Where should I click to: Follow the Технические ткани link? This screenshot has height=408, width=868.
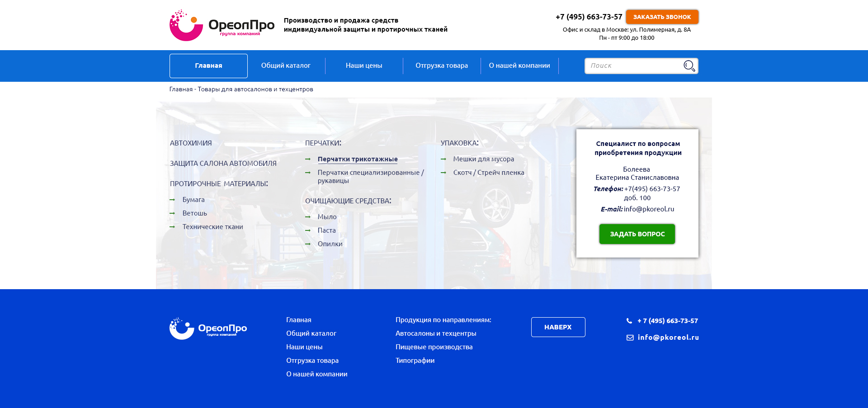tap(213, 227)
